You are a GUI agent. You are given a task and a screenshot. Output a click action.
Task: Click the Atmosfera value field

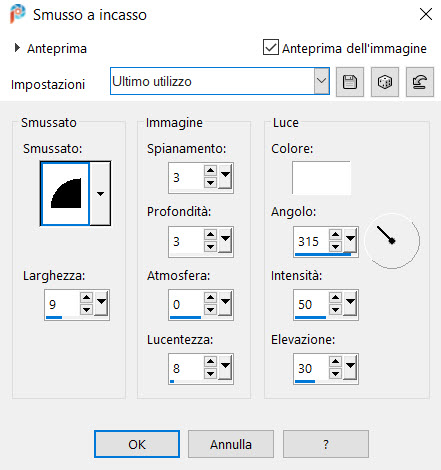coord(187,304)
